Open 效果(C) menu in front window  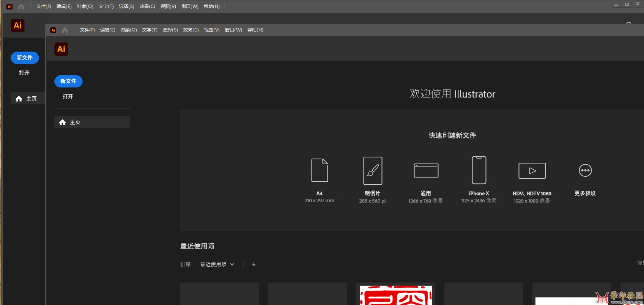point(191,30)
